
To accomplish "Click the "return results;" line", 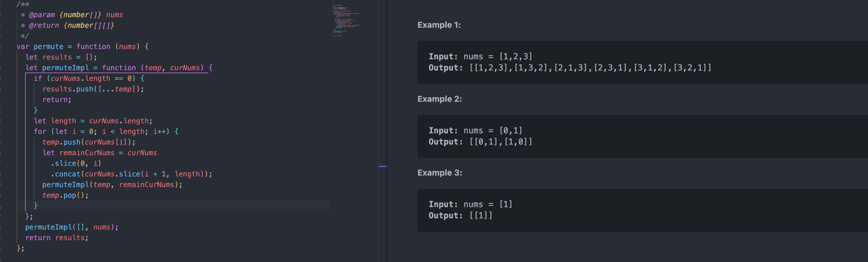I will (x=57, y=238).
